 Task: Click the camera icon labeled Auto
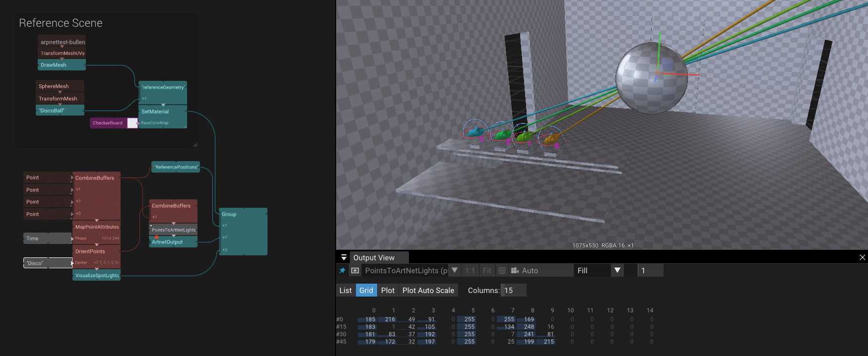click(515, 271)
